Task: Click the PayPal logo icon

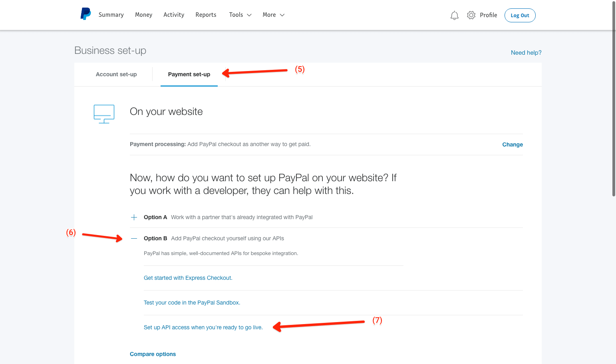Action: pos(85,14)
